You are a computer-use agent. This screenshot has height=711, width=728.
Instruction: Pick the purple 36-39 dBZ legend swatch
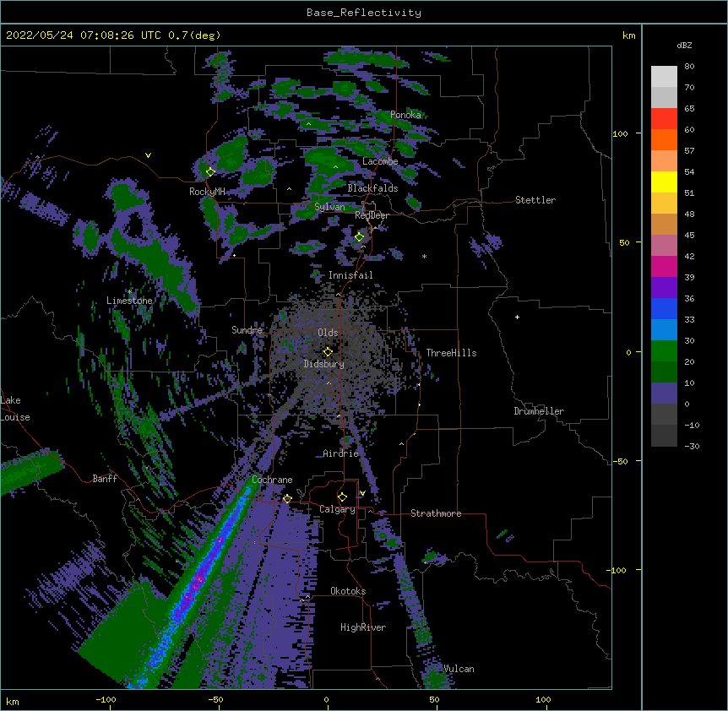point(664,287)
